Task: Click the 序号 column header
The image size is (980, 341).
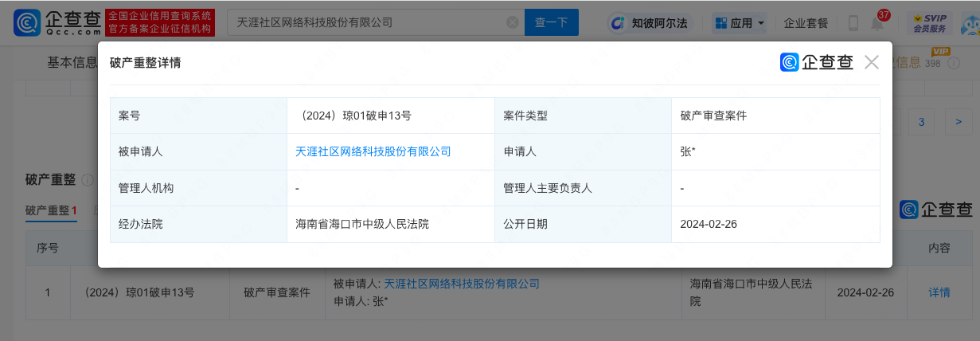Action: tap(48, 248)
